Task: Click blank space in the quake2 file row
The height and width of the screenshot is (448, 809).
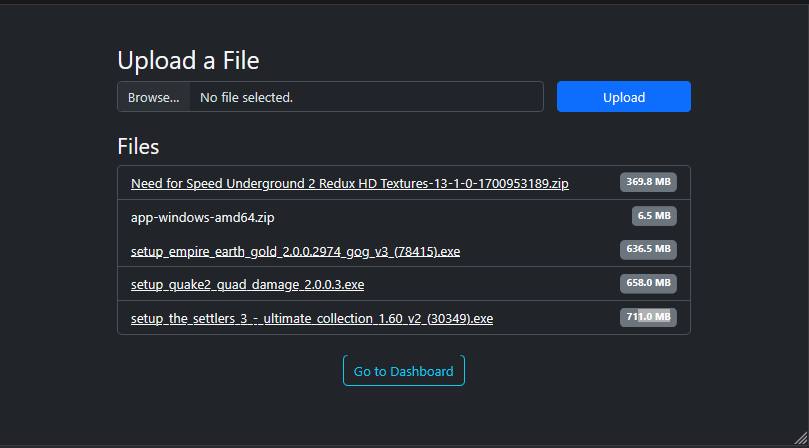Action: pyautogui.click(x=490, y=285)
